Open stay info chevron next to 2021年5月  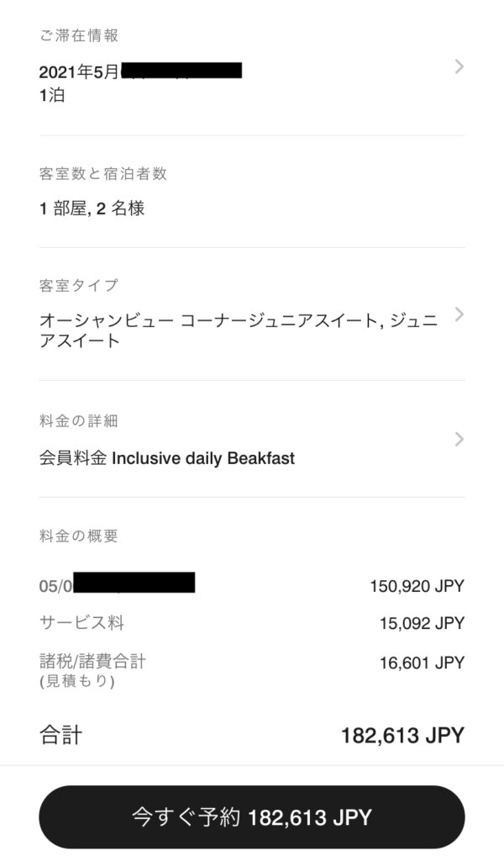coord(459,67)
